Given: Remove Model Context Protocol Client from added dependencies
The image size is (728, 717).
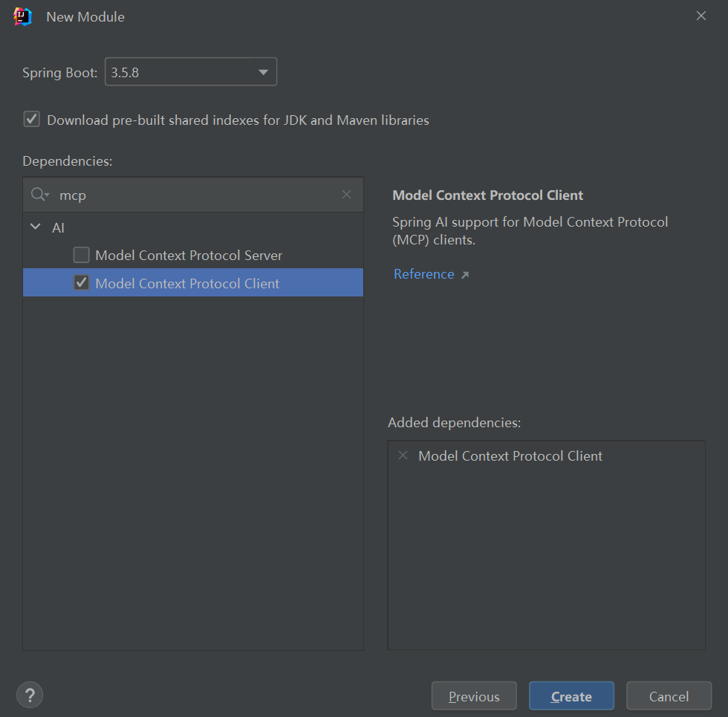Looking at the screenshot, I should point(403,455).
